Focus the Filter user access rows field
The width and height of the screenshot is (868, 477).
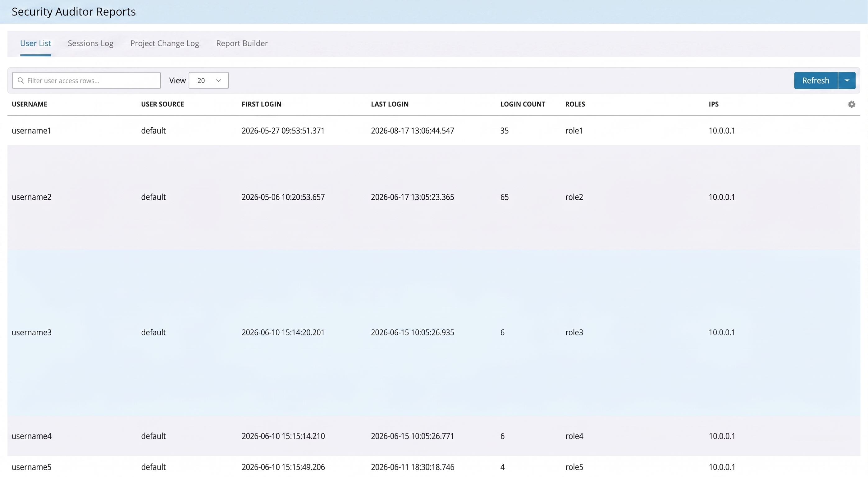86,80
